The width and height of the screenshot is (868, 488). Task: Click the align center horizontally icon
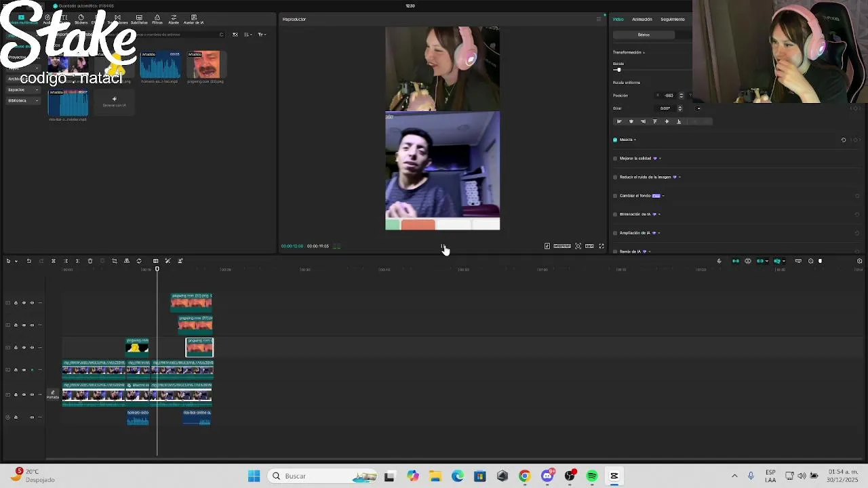631,121
